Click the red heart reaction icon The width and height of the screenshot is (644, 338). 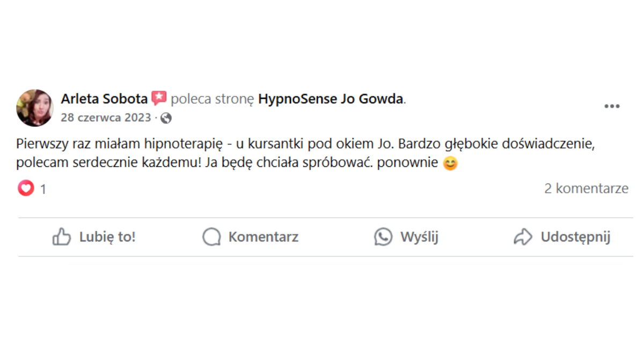(26, 188)
